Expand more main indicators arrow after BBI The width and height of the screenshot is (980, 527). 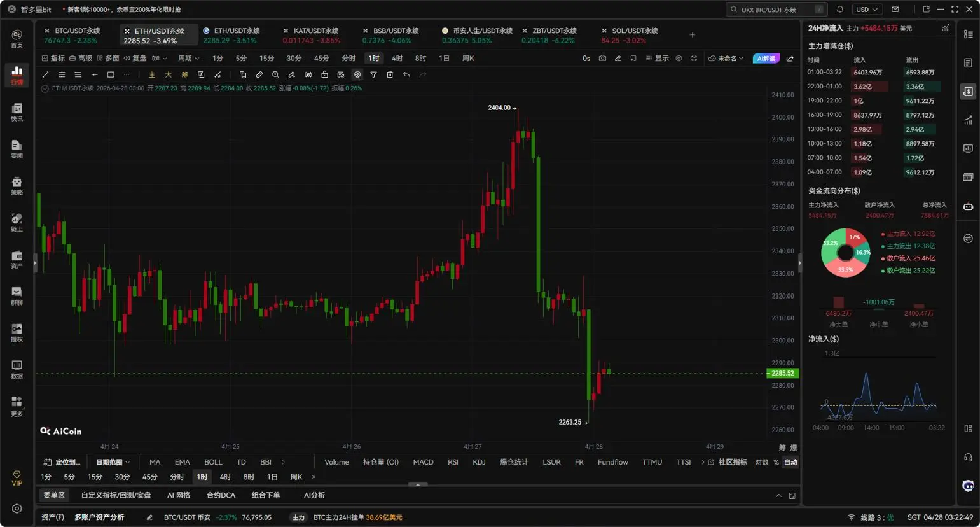point(283,462)
